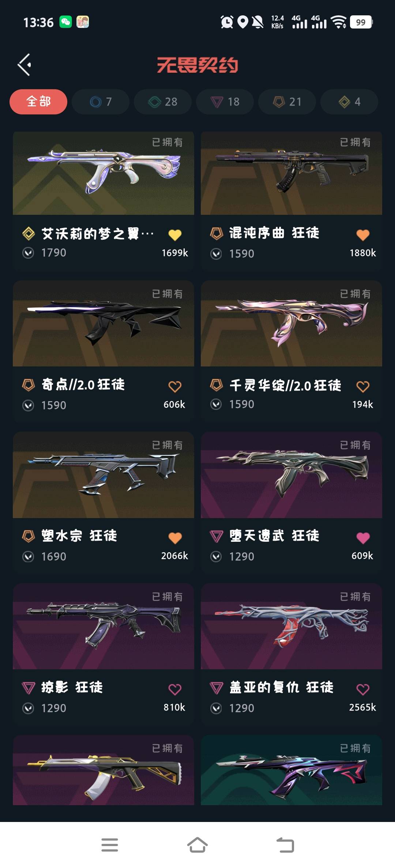Select the 全部 filter tab
Screen dimensions: 395x868
[x=38, y=102]
